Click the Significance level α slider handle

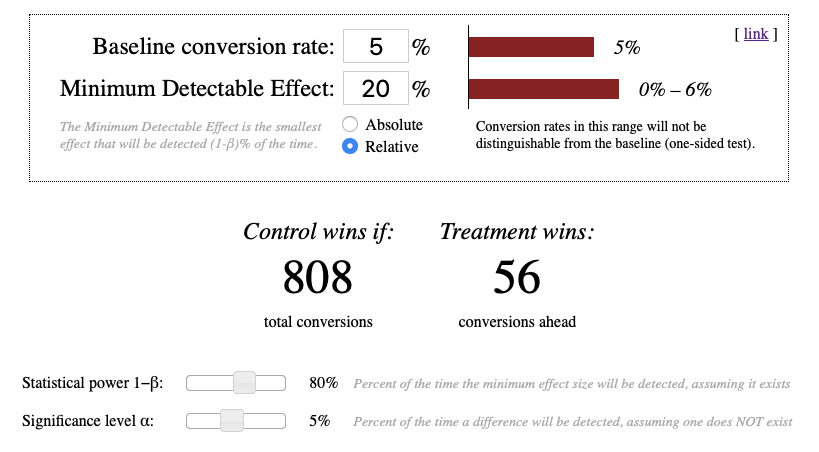click(x=232, y=421)
